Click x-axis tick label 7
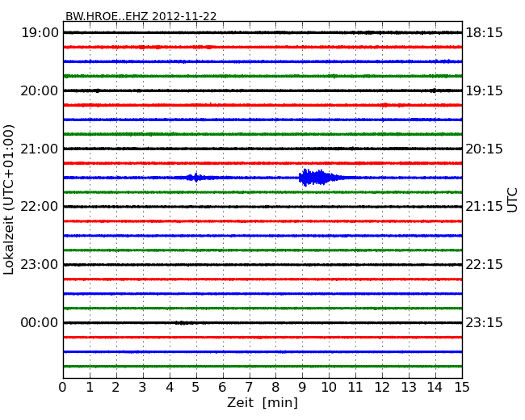Image resolution: width=525 pixels, height=420 pixels. [249, 387]
